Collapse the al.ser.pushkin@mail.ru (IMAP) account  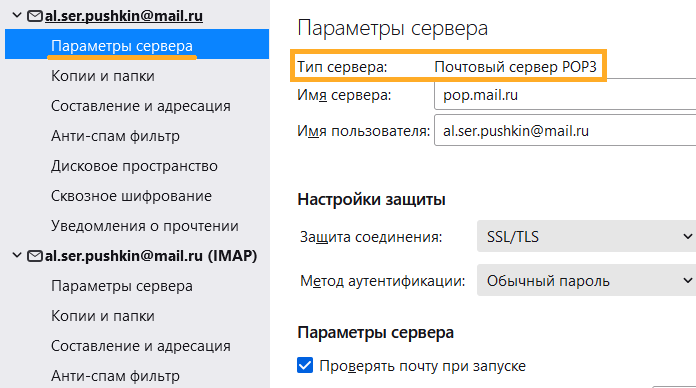[17, 256]
